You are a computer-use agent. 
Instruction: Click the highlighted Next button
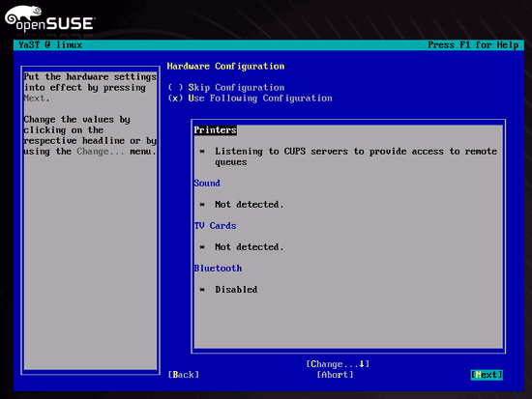pyautogui.click(x=487, y=375)
